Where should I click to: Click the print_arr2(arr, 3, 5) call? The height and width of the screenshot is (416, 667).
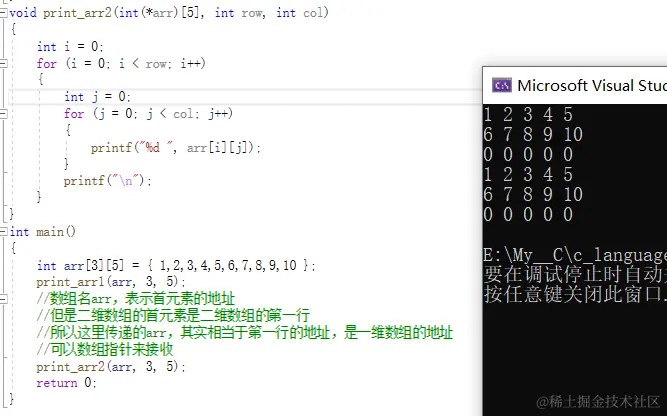click(x=111, y=367)
